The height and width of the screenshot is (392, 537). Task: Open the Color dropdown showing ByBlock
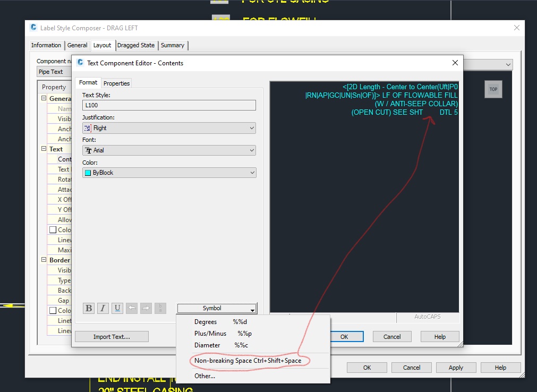pyautogui.click(x=169, y=173)
